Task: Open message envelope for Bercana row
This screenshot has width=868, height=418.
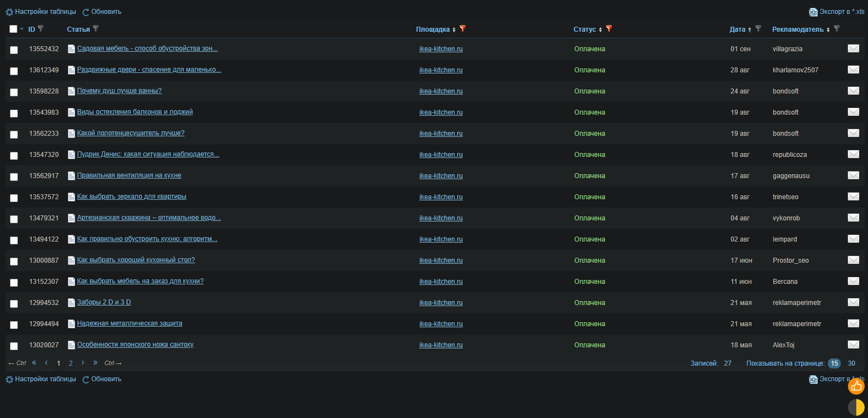Action: pyautogui.click(x=853, y=281)
